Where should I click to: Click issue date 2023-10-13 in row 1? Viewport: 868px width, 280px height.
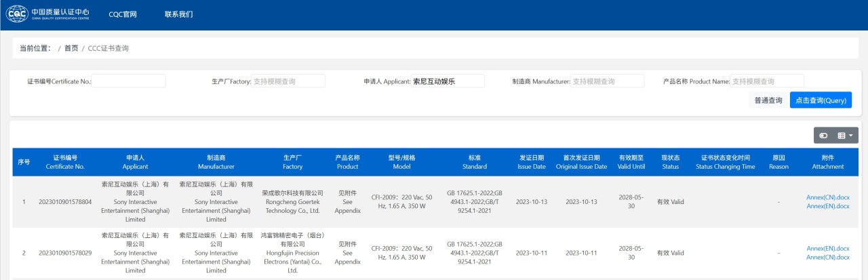532,202
